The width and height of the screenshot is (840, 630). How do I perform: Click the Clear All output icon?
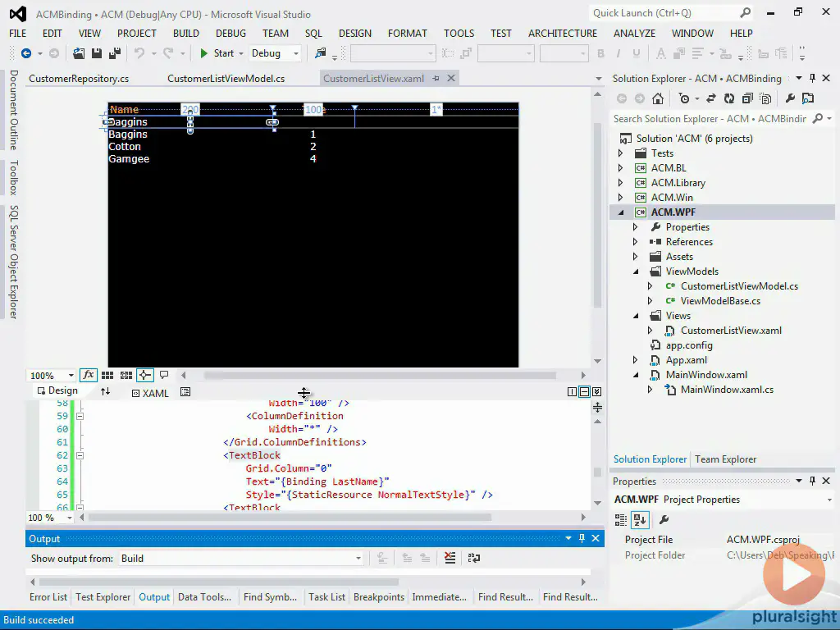point(450,558)
